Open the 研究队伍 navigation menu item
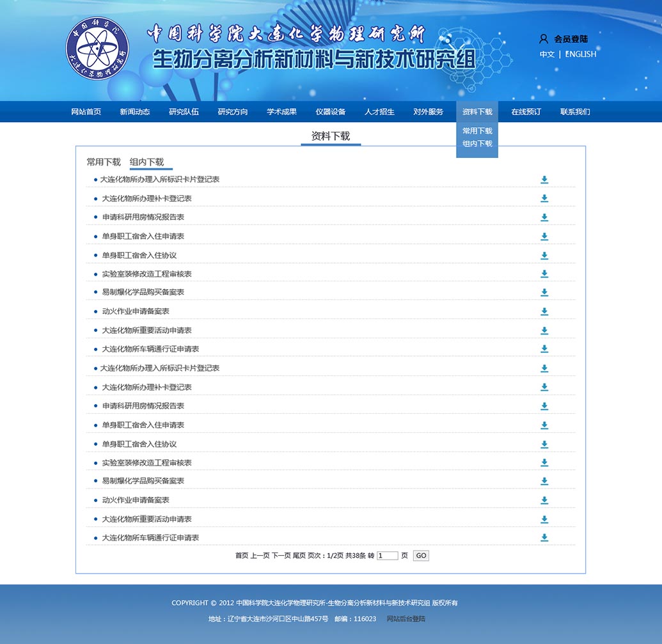 (184, 112)
